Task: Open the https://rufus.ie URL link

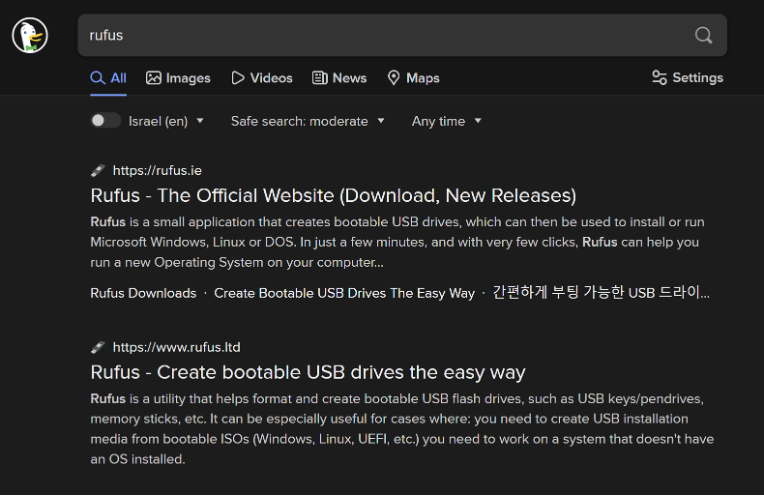Action: point(157,171)
